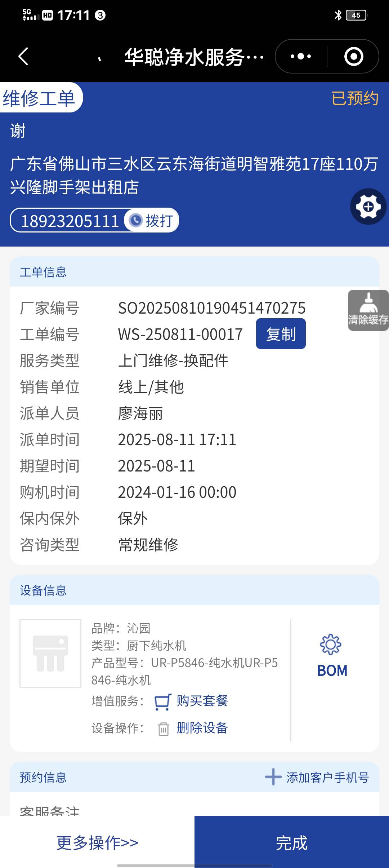Tap the phone number 18923205111
The height and width of the screenshot is (868, 389).
point(70,221)
